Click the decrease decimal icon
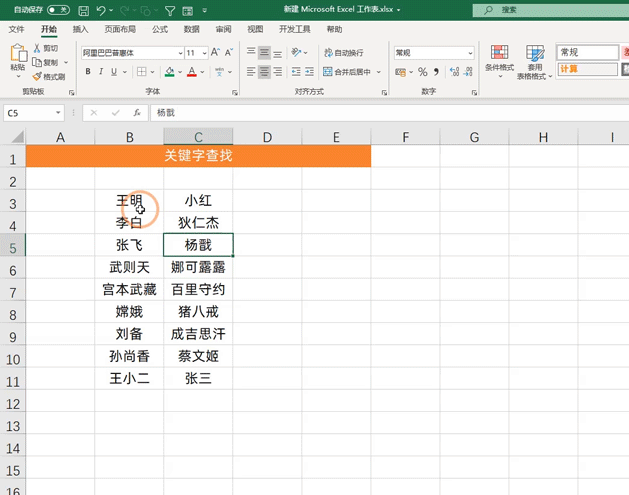Screen dimensions: 629x495 [468, 72]
